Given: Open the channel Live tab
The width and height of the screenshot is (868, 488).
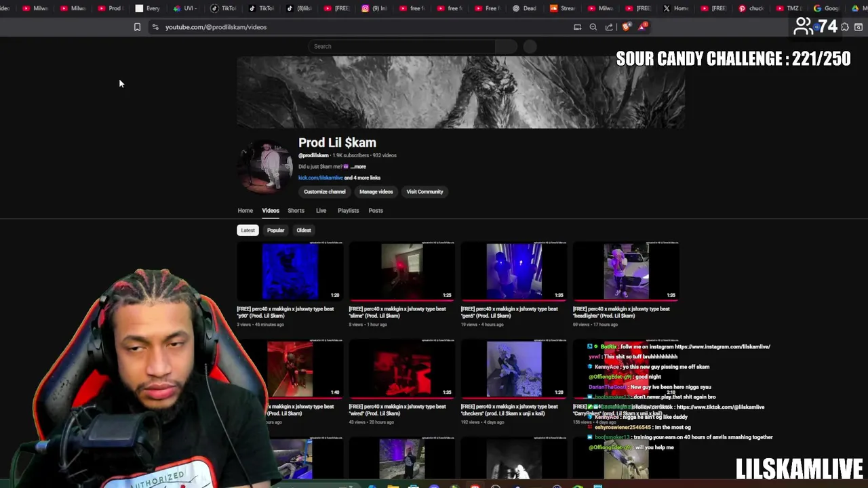Looking at the screenshot, I should coord(321,211).
